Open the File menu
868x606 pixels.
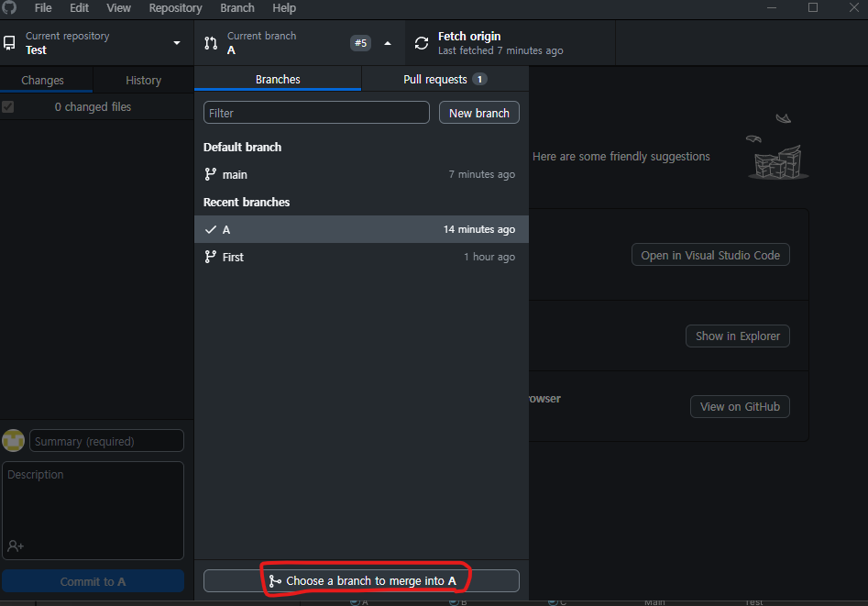[x=43, y=7]
